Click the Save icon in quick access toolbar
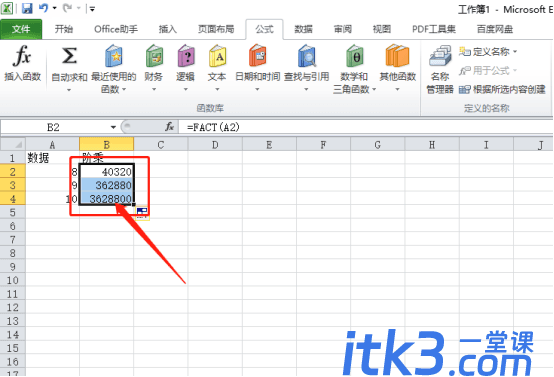 coord(27,8)
